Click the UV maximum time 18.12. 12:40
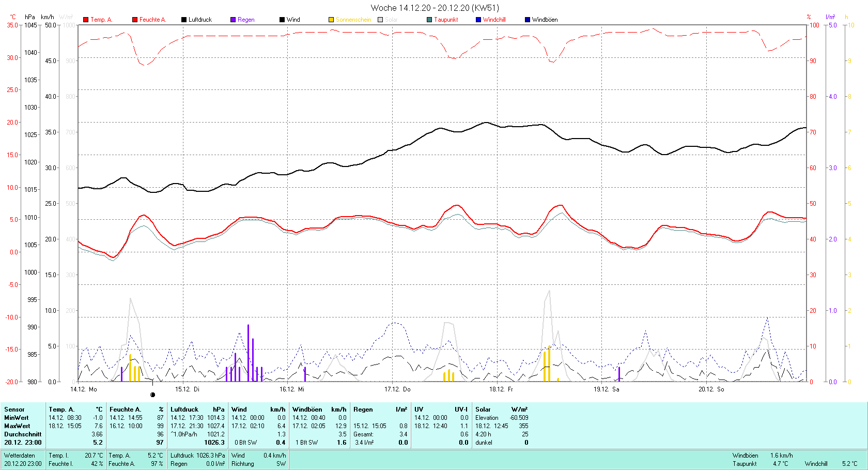The height and width of the screenshot is (470, 868). point(431,426)
